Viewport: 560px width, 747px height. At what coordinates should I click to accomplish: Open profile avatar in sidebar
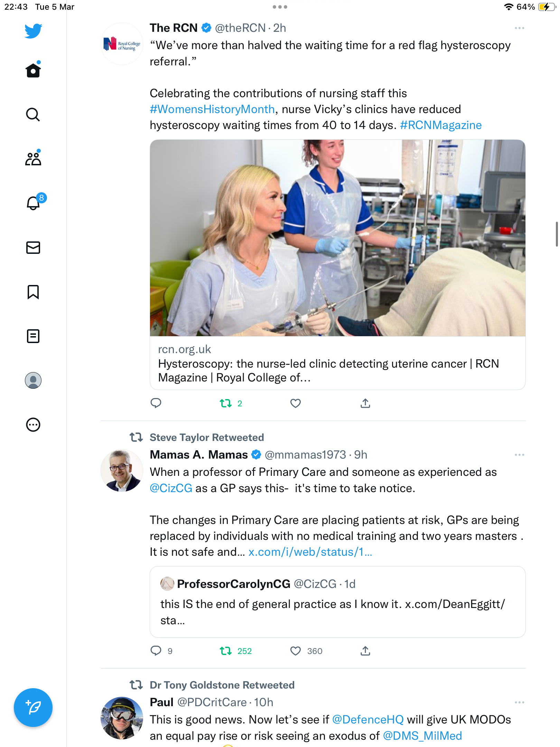coord(33,380)
